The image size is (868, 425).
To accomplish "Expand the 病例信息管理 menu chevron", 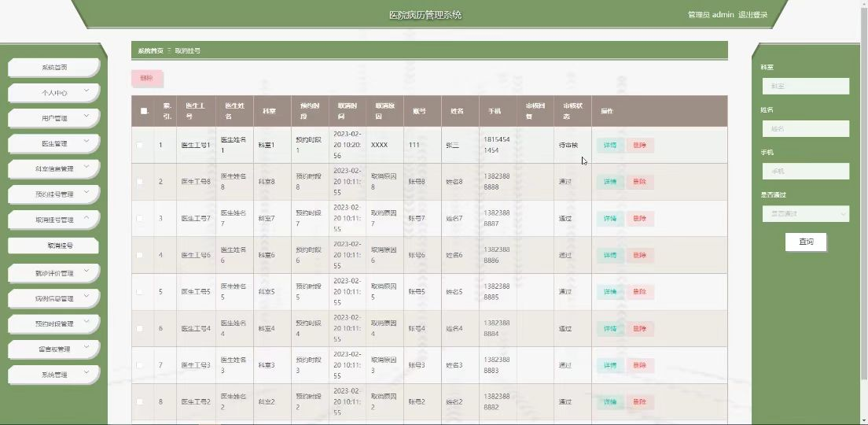I will pos(86,297).
